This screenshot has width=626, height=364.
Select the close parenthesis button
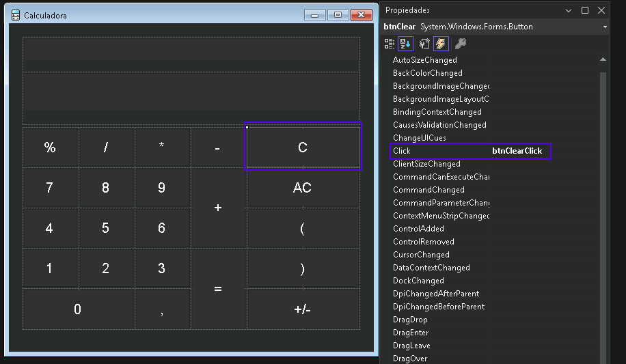303,268
